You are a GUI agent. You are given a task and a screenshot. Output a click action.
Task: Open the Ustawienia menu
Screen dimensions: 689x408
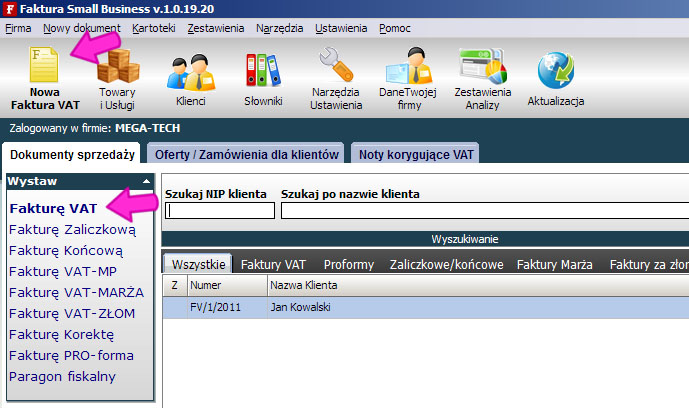341,29
